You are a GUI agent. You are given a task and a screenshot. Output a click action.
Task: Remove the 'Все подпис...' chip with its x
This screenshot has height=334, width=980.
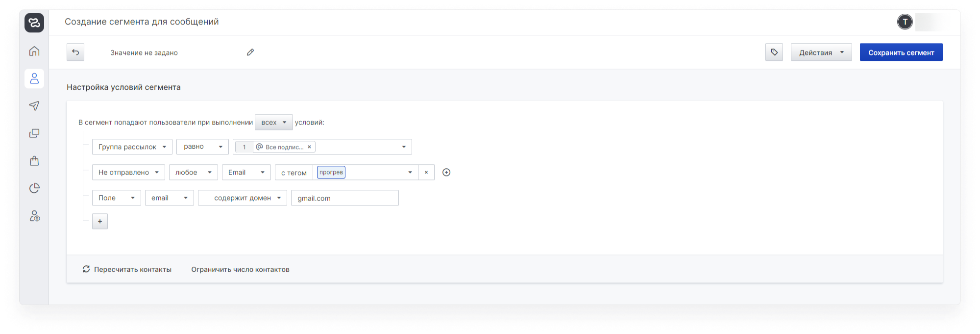point(309,147)
